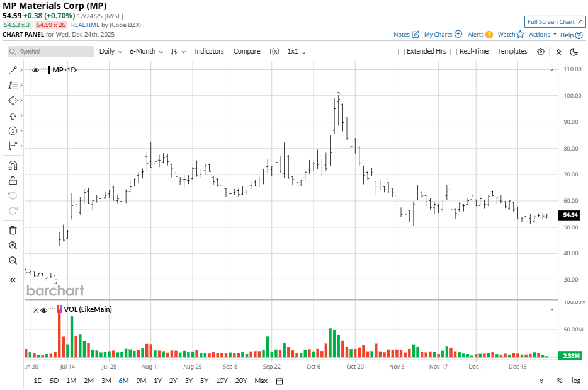Image resolution: width=588 pixels, height=390 pixels.
Task: Click the 2.35M volume value label
Action: 570,355
